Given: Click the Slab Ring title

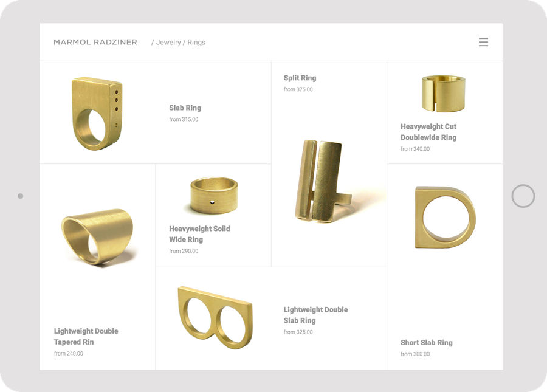Looking at the screenshot, I should 185,108.
